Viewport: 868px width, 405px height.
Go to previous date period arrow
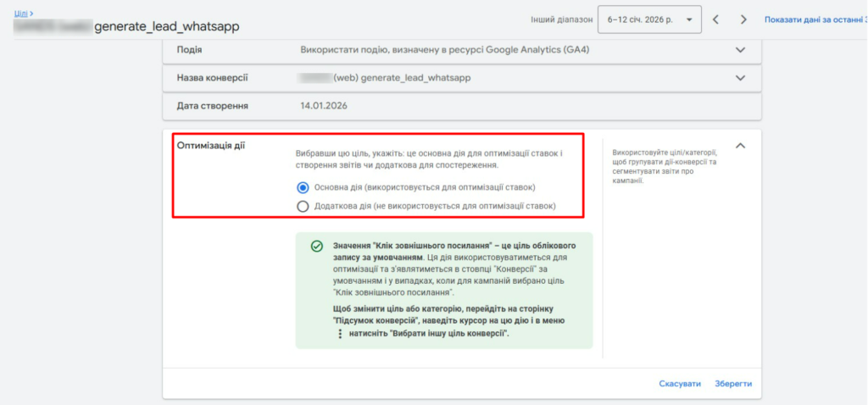(715, 19)
